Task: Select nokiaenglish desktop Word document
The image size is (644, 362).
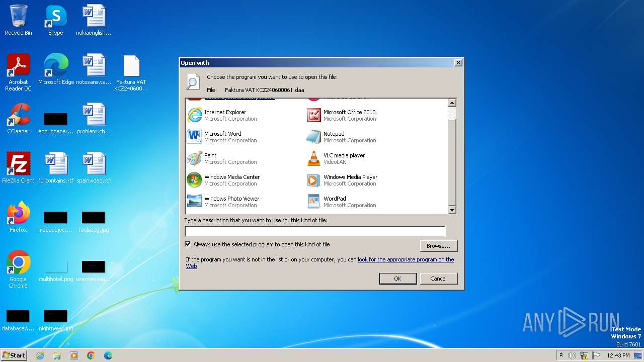Action: 94,20
